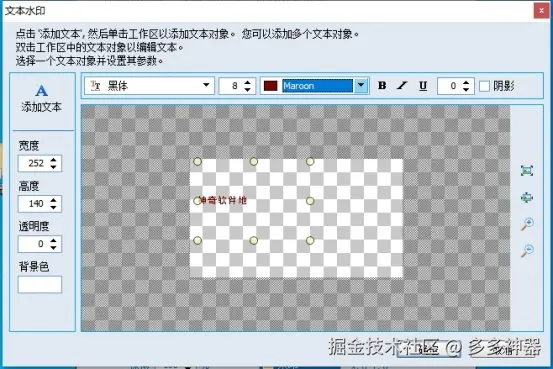The height and width of the screenshot is (369, 553).
Task: Click the top-right selection handle
Action: pyautogui.click(x=310, y=162)
